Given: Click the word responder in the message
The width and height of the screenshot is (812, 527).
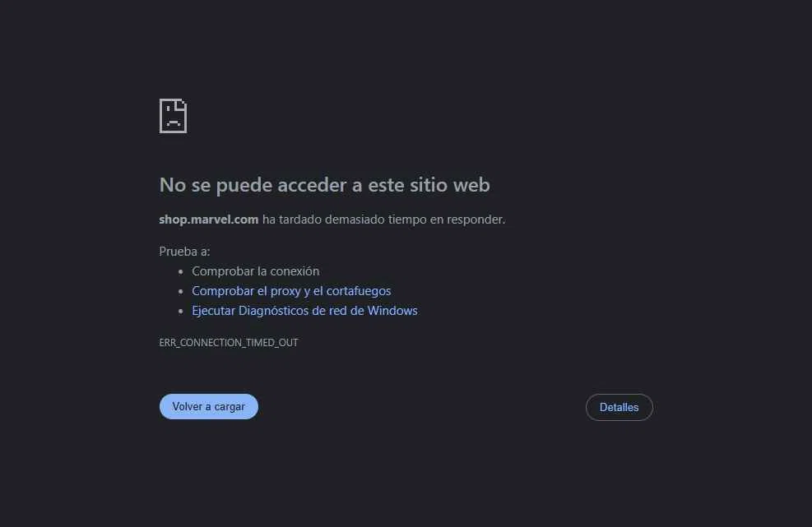Looking at the screenshot, I should pos(476,220).
